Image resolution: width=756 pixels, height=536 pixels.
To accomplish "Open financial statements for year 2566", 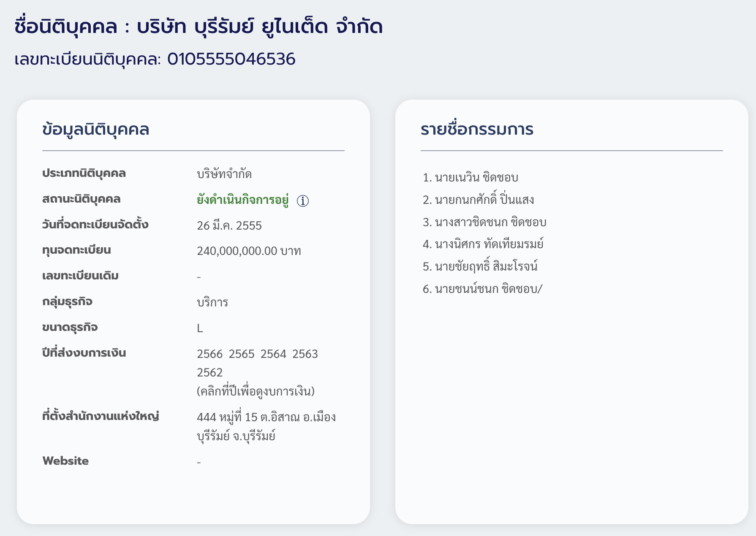I will click(209, 354).
